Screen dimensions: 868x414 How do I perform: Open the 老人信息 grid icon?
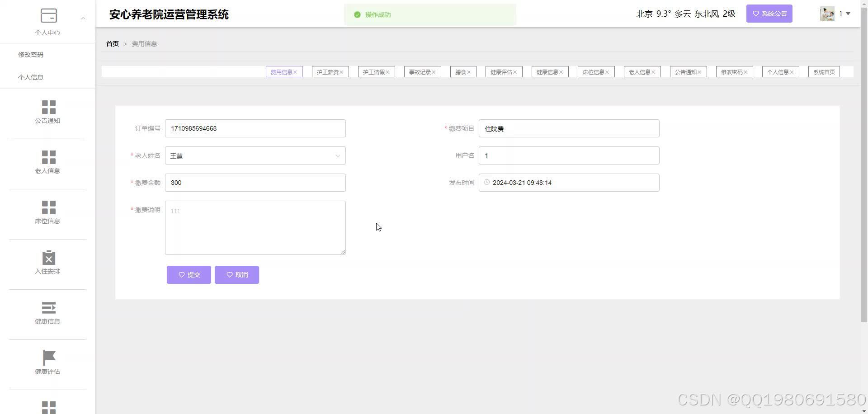coord(48,157)
